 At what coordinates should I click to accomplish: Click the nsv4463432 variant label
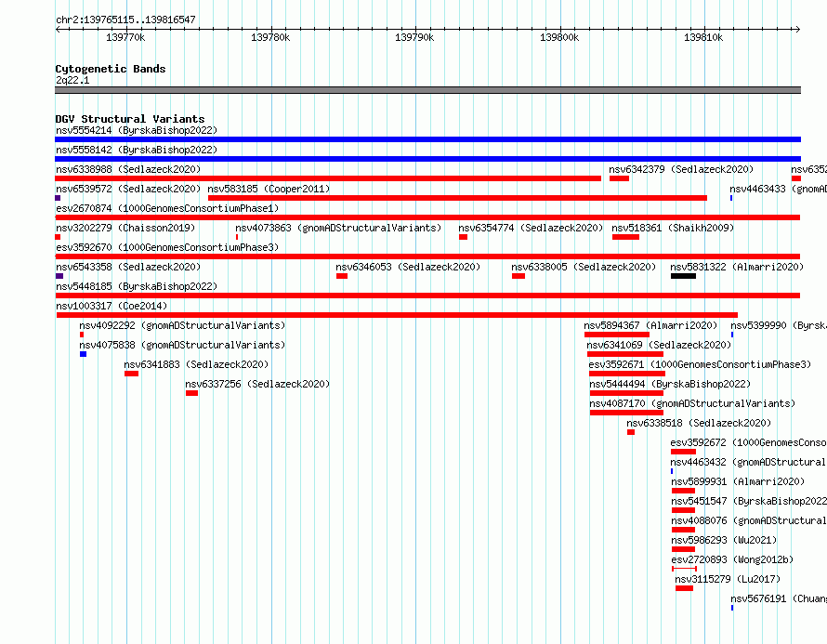[x=748, y=462]
